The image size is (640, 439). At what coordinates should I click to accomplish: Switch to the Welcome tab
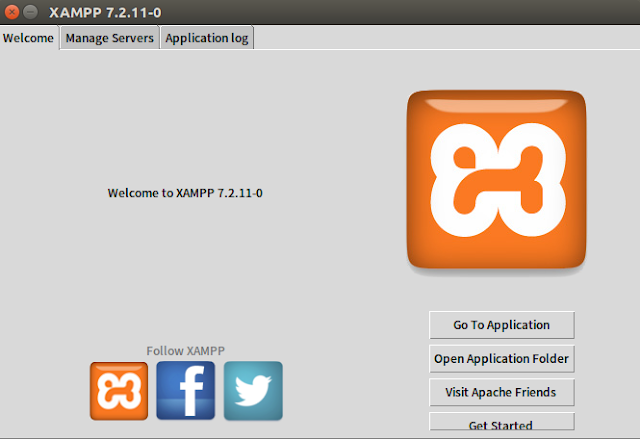click(x=28, y=38)
